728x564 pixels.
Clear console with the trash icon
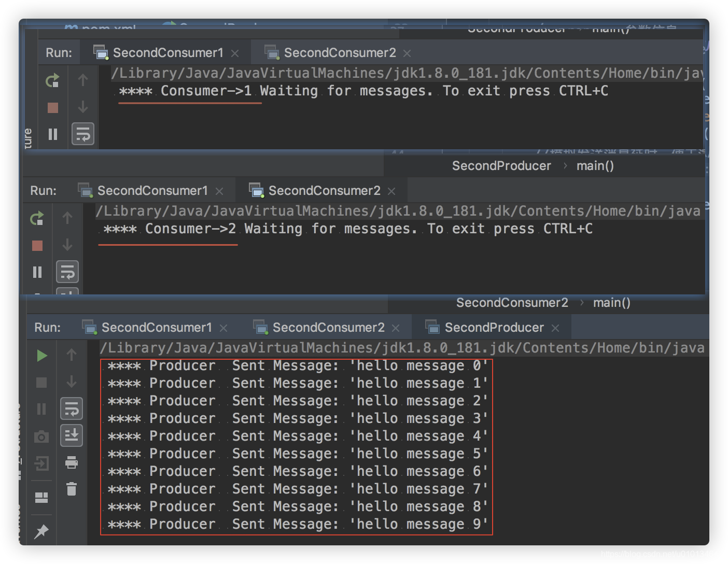[x=72, y=489]
